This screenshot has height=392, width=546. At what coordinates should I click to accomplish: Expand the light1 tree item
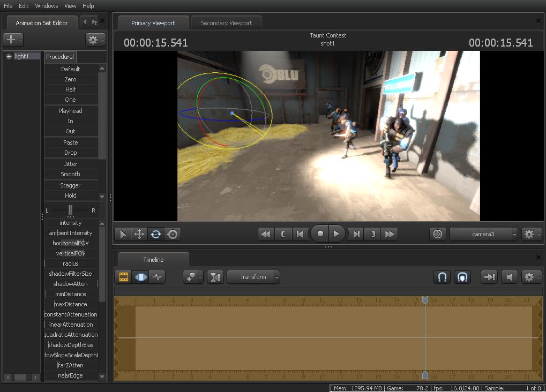pos(9,56)
